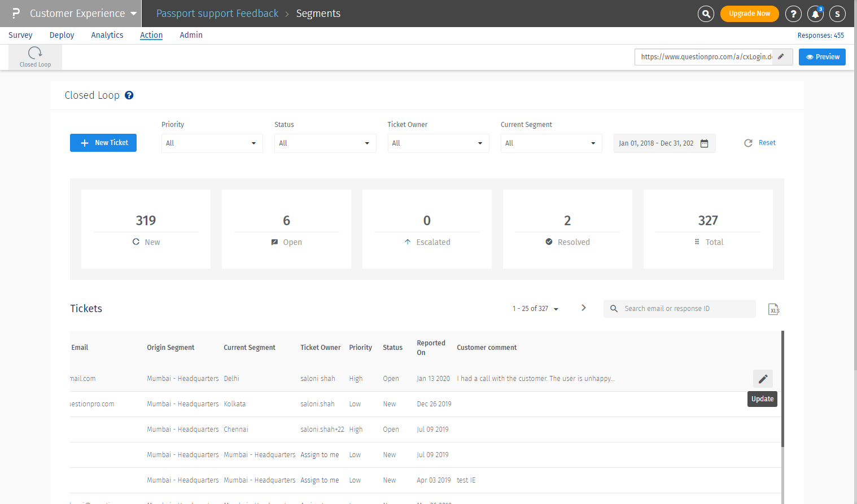Expand the Priority filter dropdown
The height and width of the screenshot is (504, 857).
coord(212,143)
